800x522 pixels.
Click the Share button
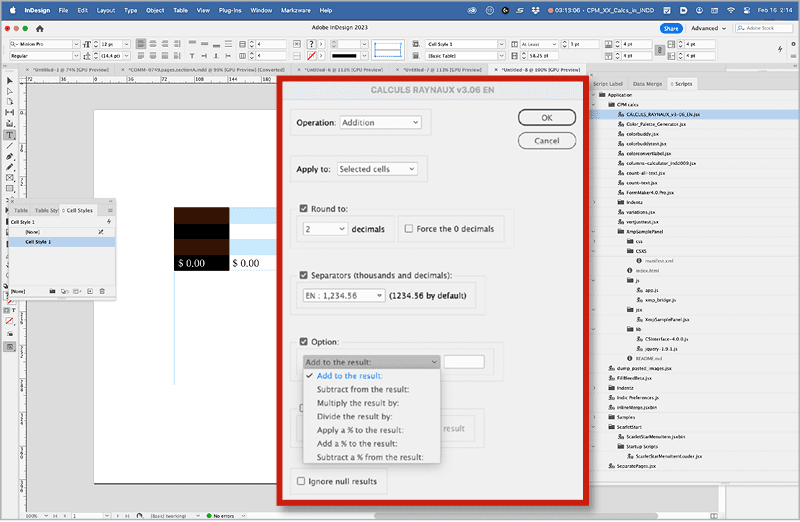pos(671,29)
